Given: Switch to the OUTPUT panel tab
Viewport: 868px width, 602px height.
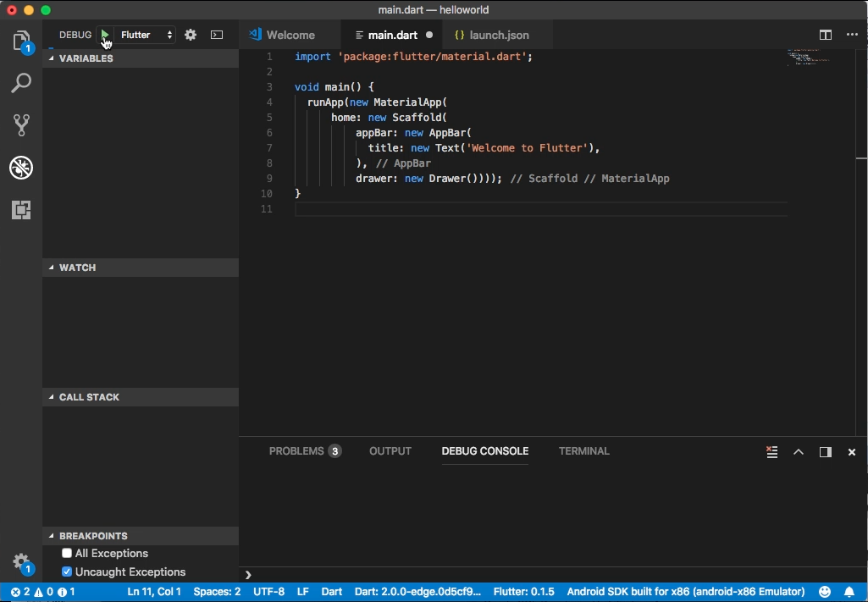Looking at the screenshot, I should click(x=390, y=451).
